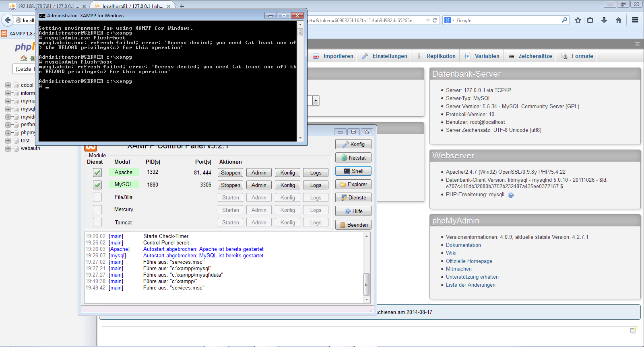Launch the XAMPP Shell
Image resolution: width=644 pixels, height=347 pixels.
(353, 171)
